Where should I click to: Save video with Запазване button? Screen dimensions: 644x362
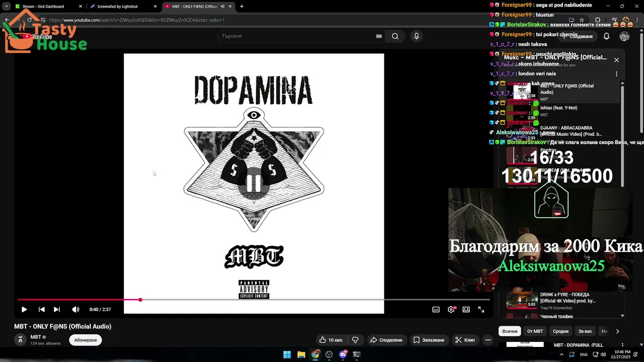[x=429, y=340]
